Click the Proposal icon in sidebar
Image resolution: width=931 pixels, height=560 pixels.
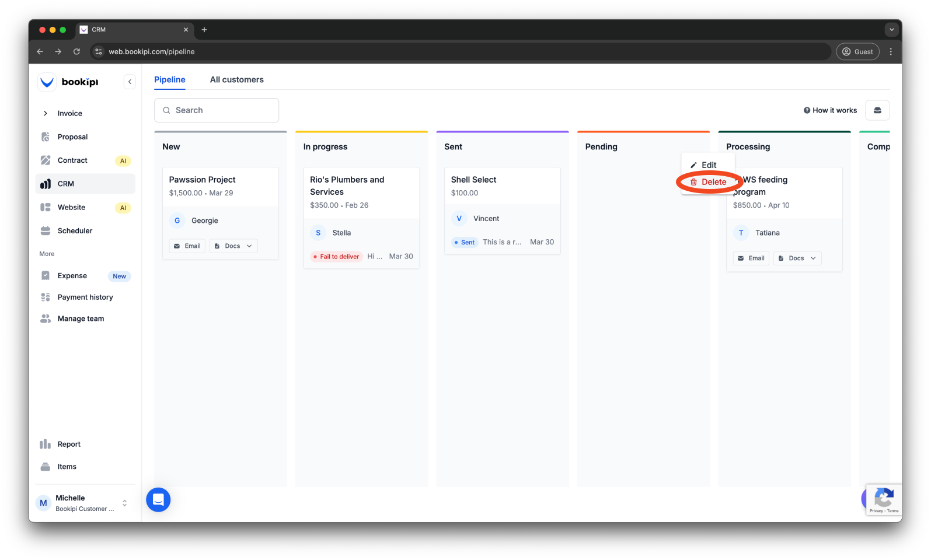(x=46, y=136)
